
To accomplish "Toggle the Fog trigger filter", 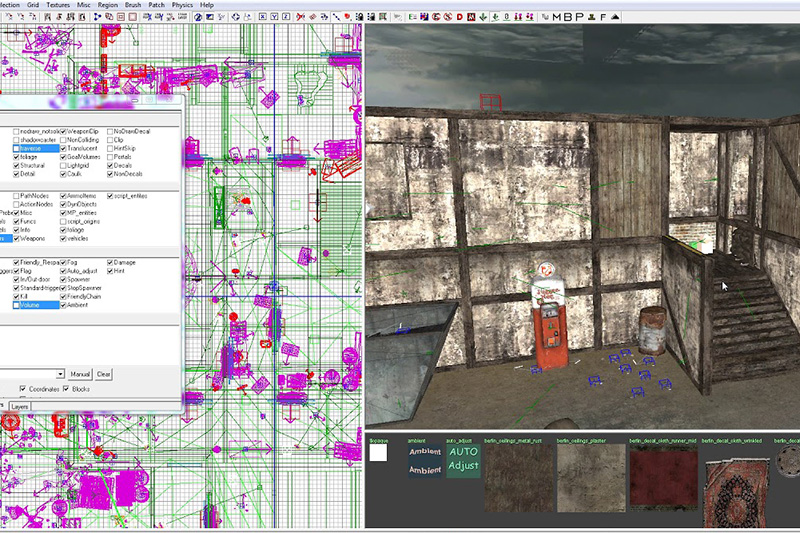I will (63, 262).
